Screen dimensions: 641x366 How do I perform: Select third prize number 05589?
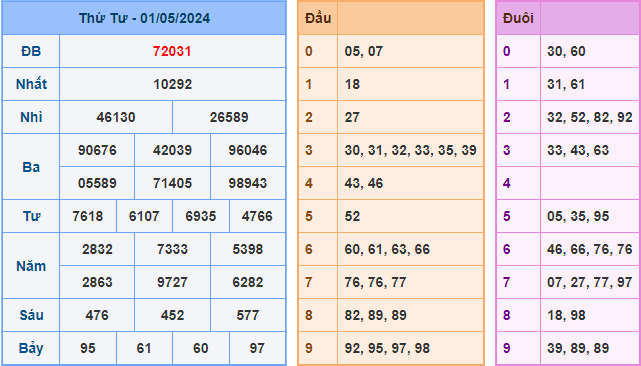tap(97, 183)
